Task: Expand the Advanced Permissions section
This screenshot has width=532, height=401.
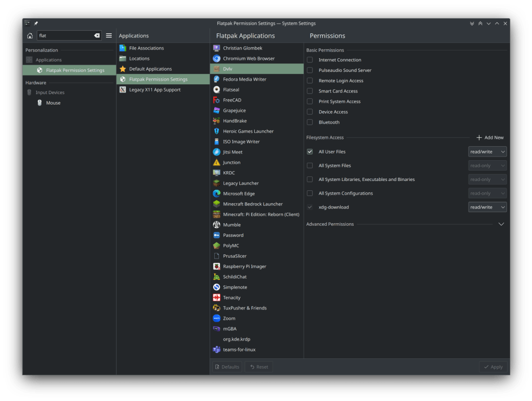Action: [x=501, y=224]
